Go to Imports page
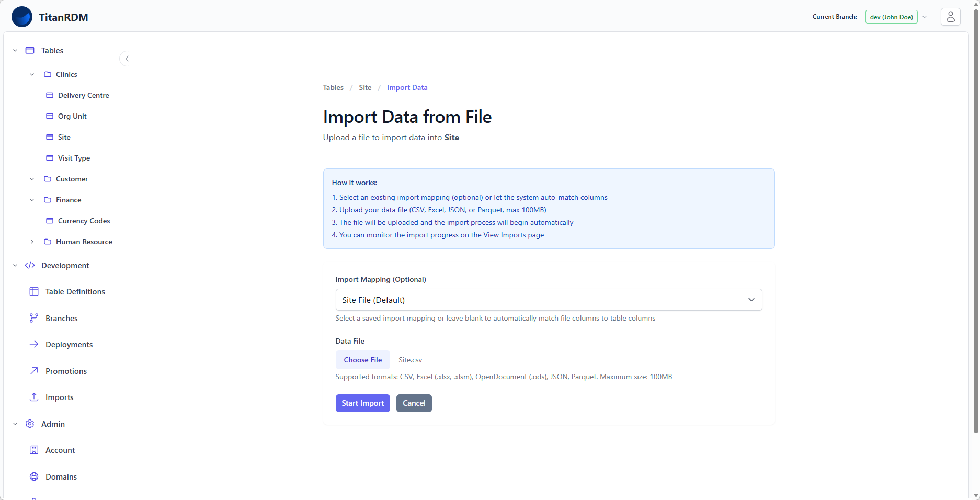Screen dimensions: 980x500 (x=60, y=397)
